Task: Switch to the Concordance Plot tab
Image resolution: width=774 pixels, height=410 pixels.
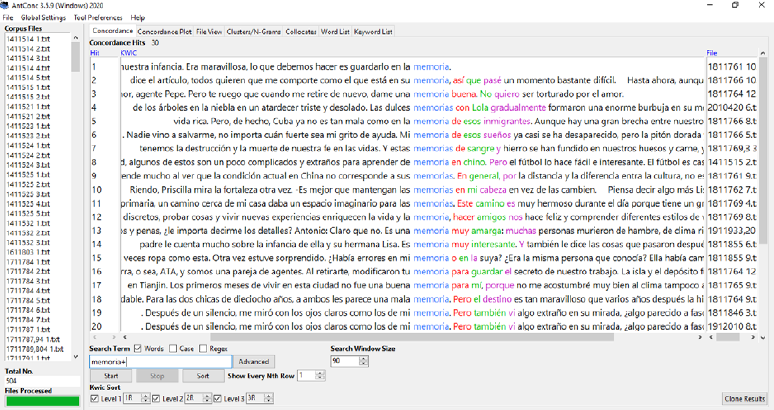Action: pyautogui.click(x=164, y=31)
